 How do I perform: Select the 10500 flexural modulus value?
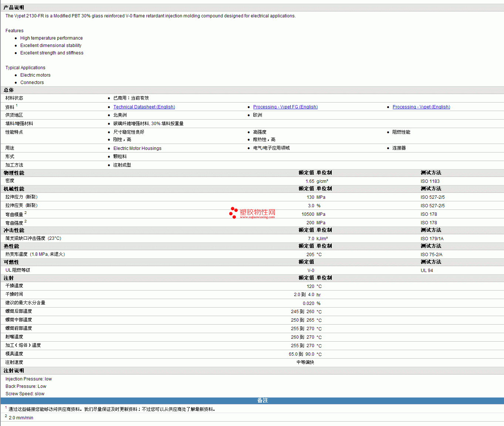[x=308, y=214]
